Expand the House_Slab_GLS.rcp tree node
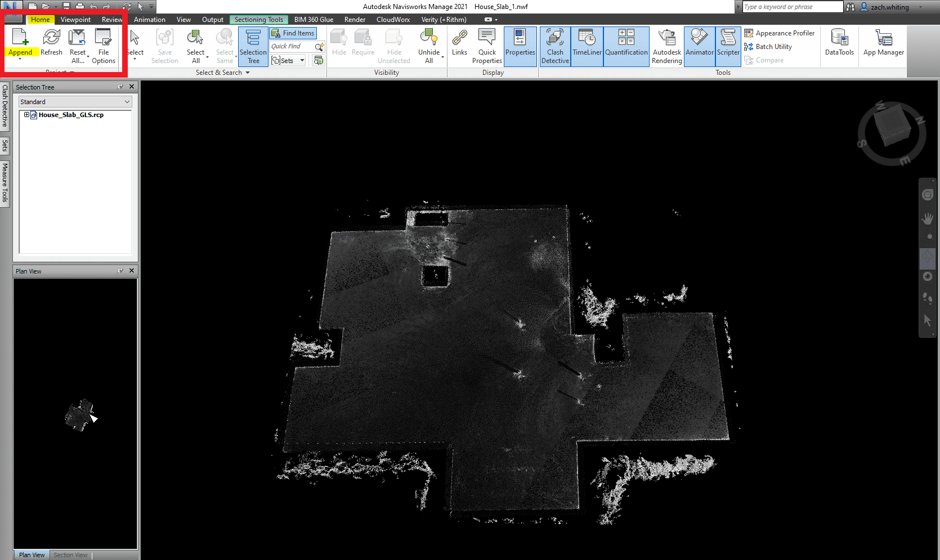 [x=26, y=114]
